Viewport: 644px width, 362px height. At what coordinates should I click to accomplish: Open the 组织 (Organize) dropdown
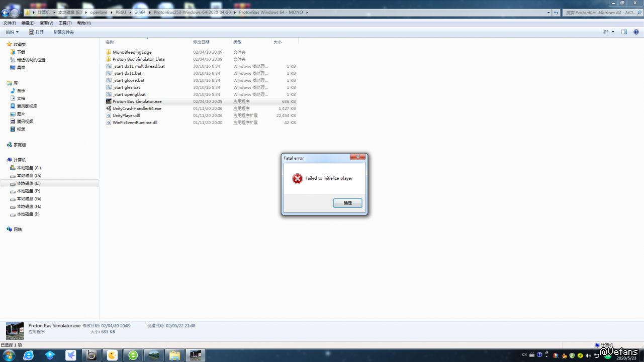click(12, 32)
